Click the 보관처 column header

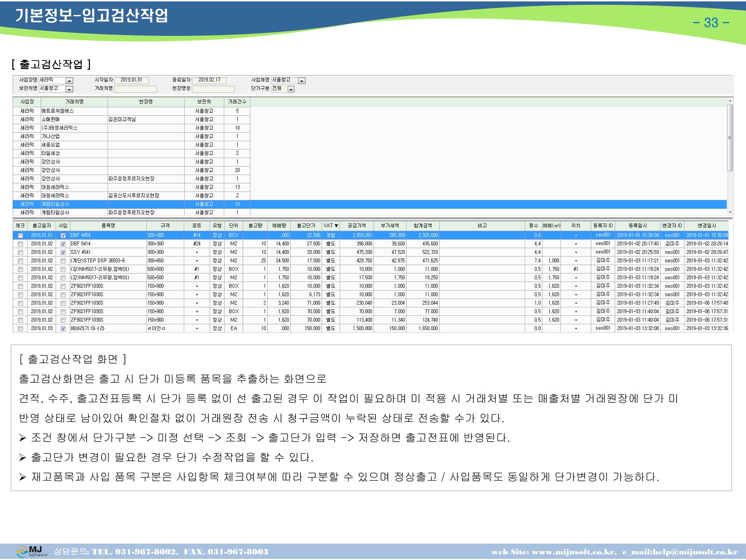click(x=204, y=102)
